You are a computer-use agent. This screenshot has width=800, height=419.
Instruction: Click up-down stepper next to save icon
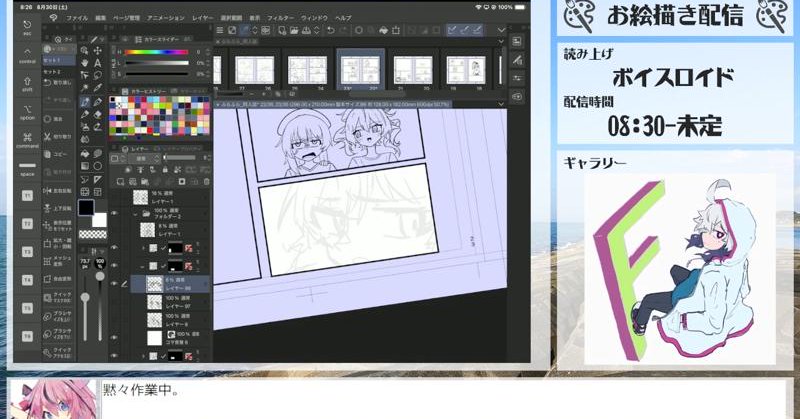pos(317,31)
